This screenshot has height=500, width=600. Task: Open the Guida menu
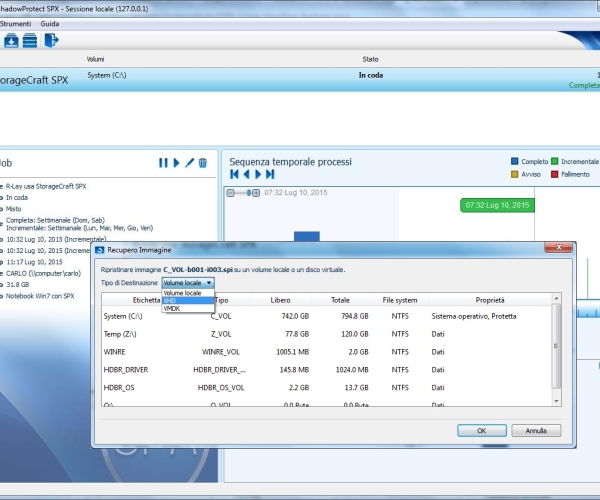point(50,22)
